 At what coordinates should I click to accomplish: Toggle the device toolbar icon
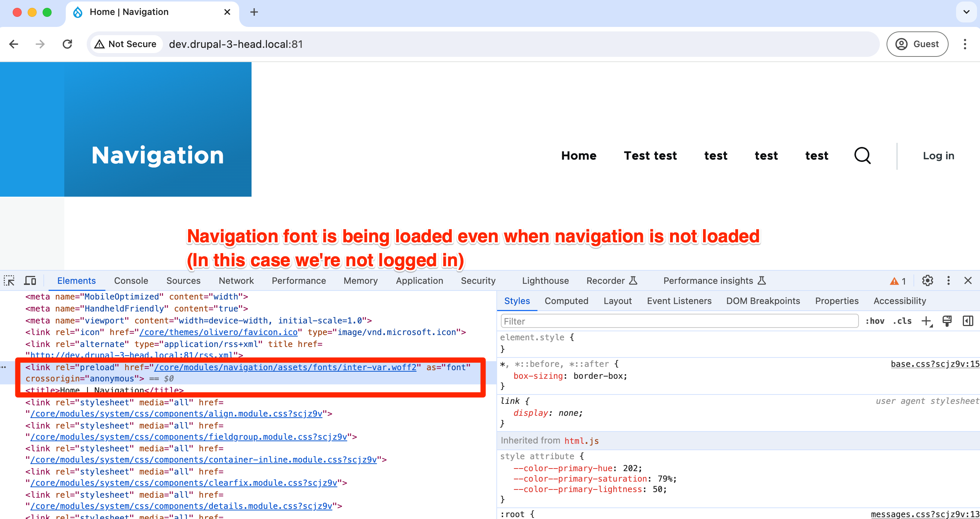pyautogui.click(x=30, y=281)
